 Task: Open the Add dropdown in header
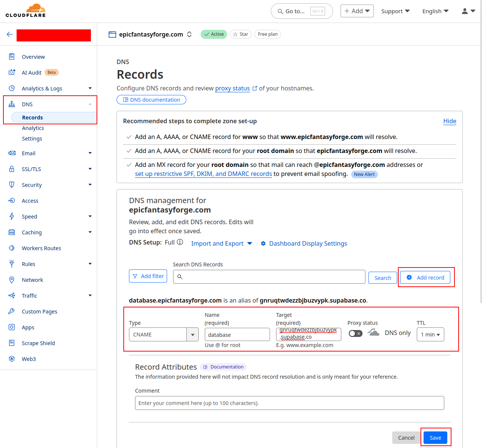(357, 11)
